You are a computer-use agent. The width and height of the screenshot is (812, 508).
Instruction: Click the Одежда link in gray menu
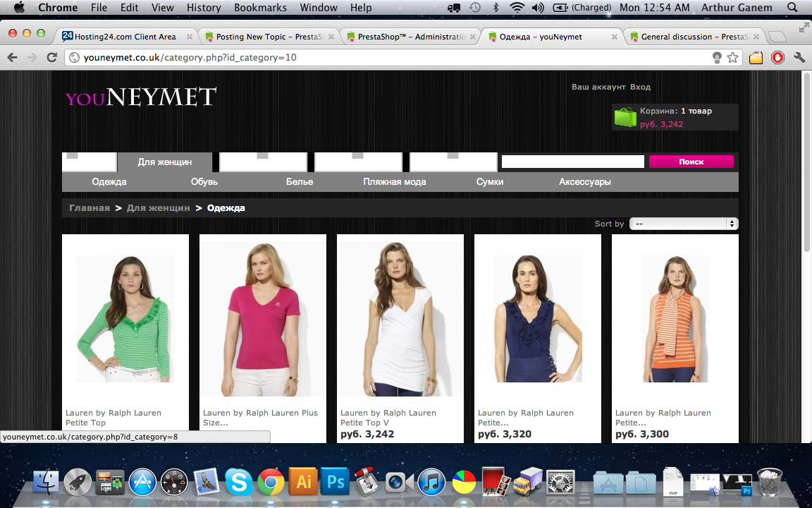click(109, 182)
